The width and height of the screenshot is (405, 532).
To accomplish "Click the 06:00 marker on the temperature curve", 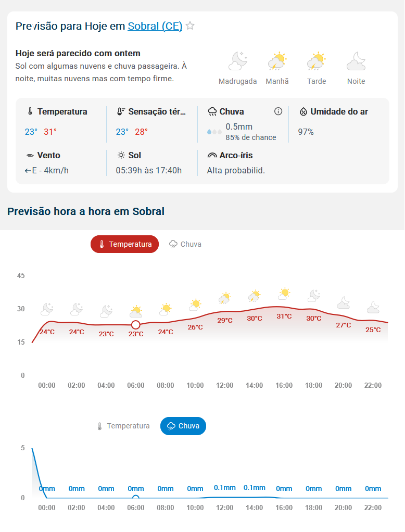I will [136, 325].
